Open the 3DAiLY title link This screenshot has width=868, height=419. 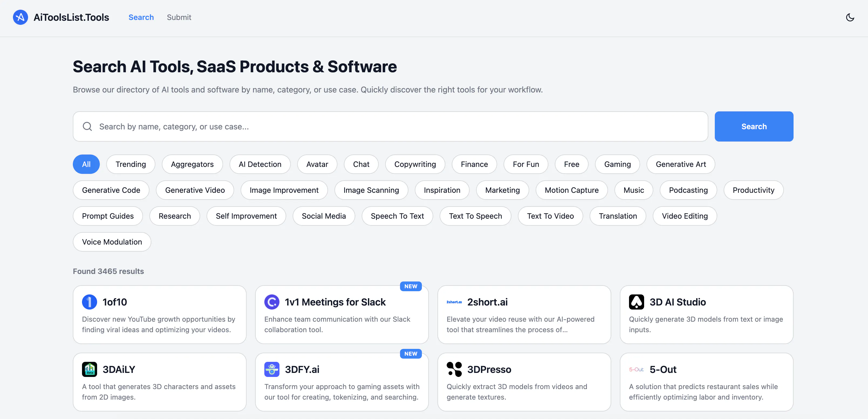[x=119, y=369]
